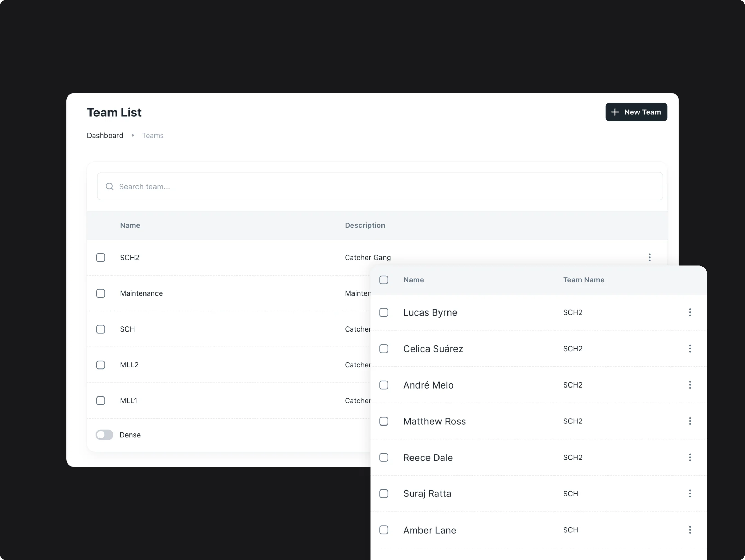Viewport: 745px width, 560px height.
Task: Check the Maintenance team checkbox
Action: pos(101,293)
